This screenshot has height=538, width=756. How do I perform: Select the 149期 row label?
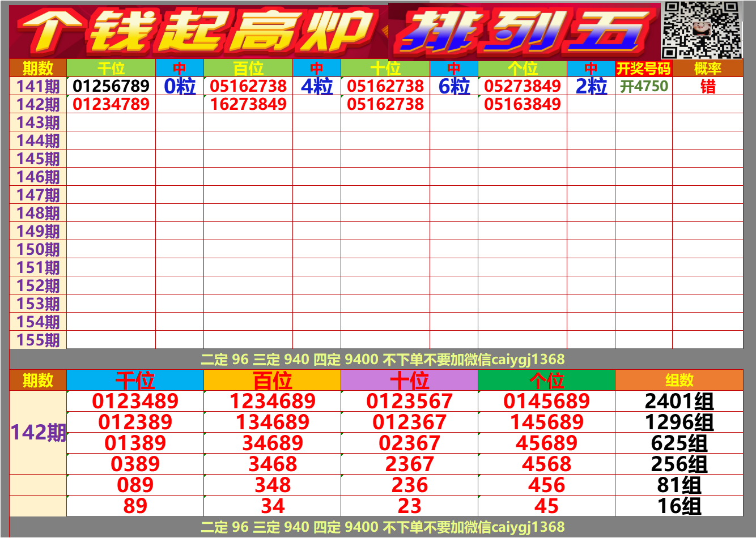coord(38,231)
